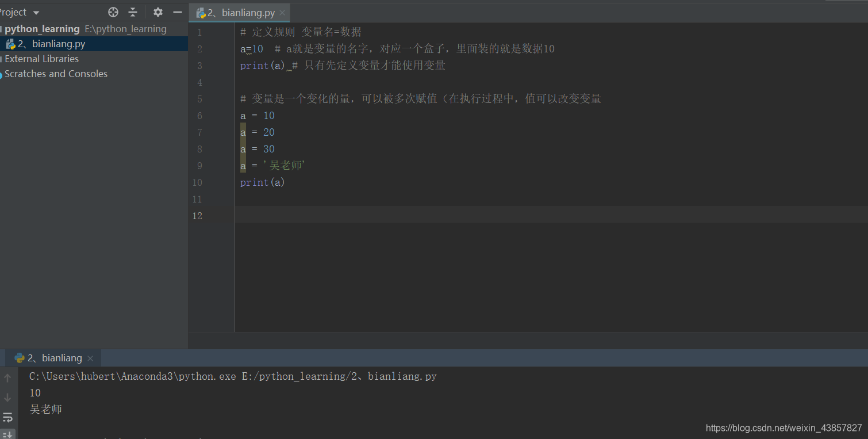Click the string '吴老师' on line 9

point(284,166)
